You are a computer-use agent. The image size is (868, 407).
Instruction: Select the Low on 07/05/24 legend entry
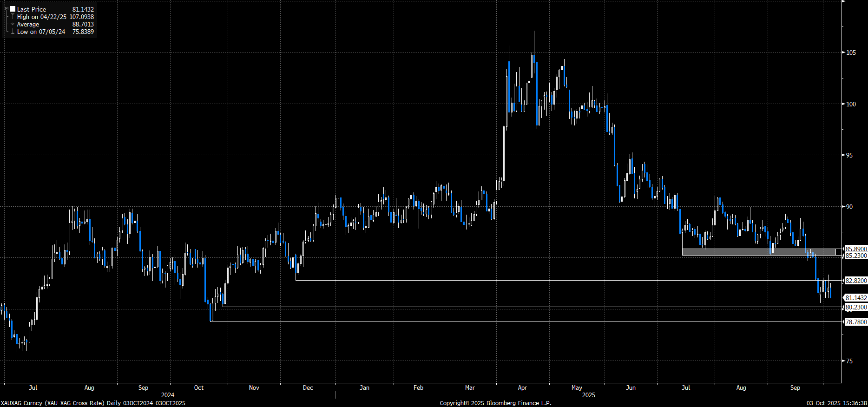point(41,32)
